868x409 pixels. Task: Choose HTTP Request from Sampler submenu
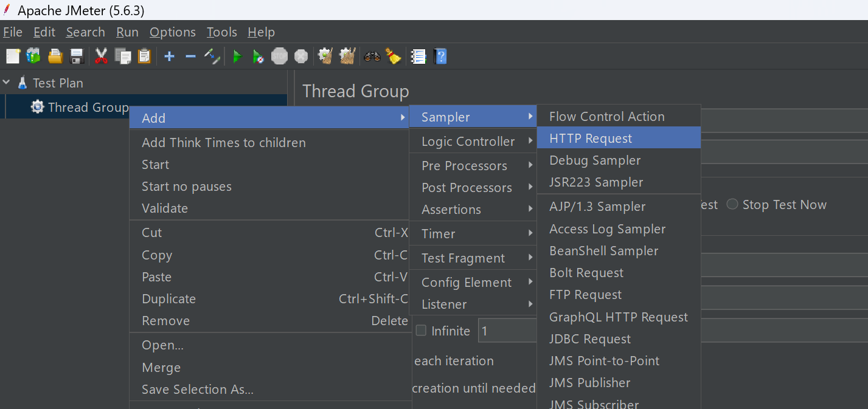click(x=619, y=139)
